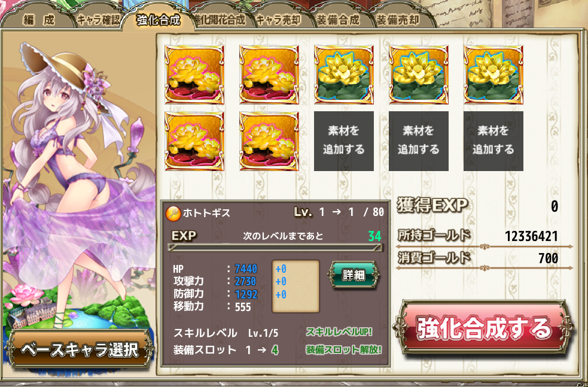
Task: Select second red-framed lotus material in top row
Action: [269, 74]
